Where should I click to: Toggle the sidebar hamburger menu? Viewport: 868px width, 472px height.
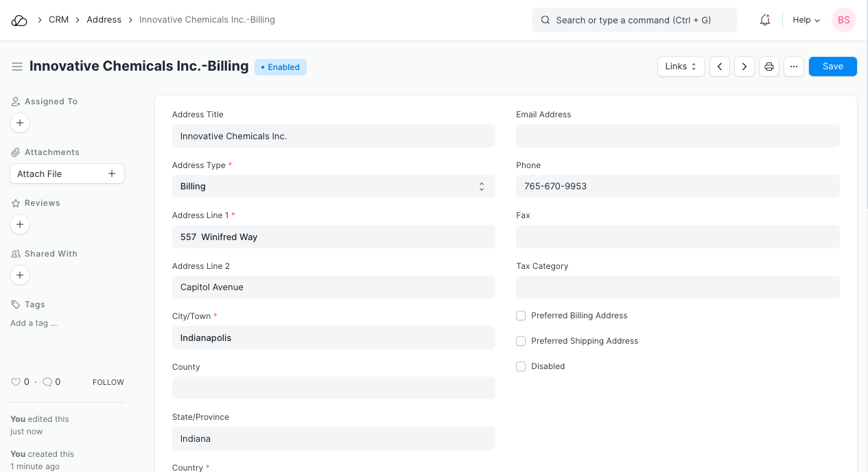(17, 67)
